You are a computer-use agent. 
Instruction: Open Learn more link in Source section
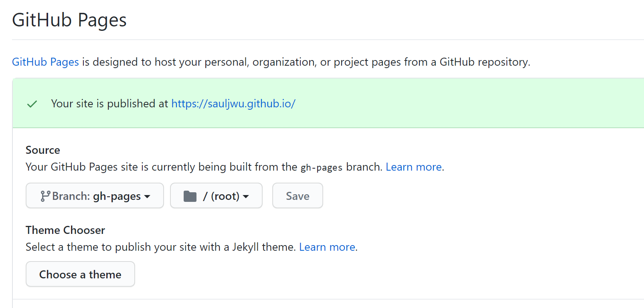coord(414,167)
